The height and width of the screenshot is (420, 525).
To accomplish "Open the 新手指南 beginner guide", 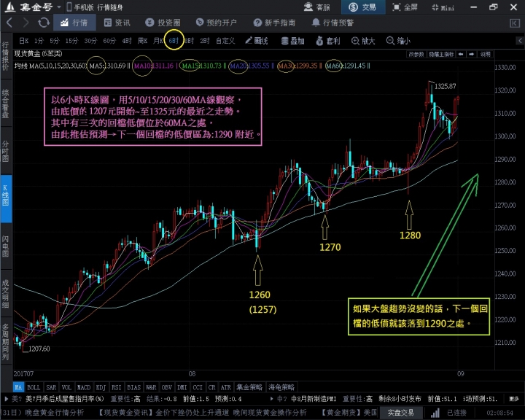I will (x=275, y=23).
